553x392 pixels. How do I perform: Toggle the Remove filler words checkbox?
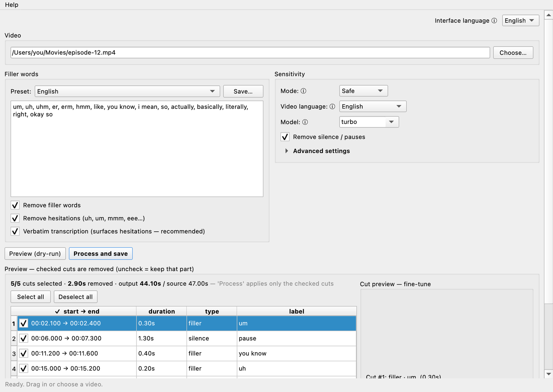click(x=15, y=205)
